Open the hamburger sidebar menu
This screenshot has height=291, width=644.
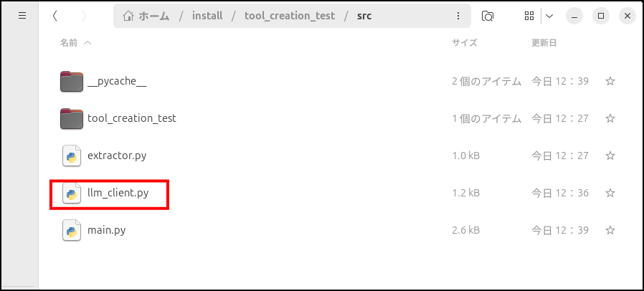point(22,16)
